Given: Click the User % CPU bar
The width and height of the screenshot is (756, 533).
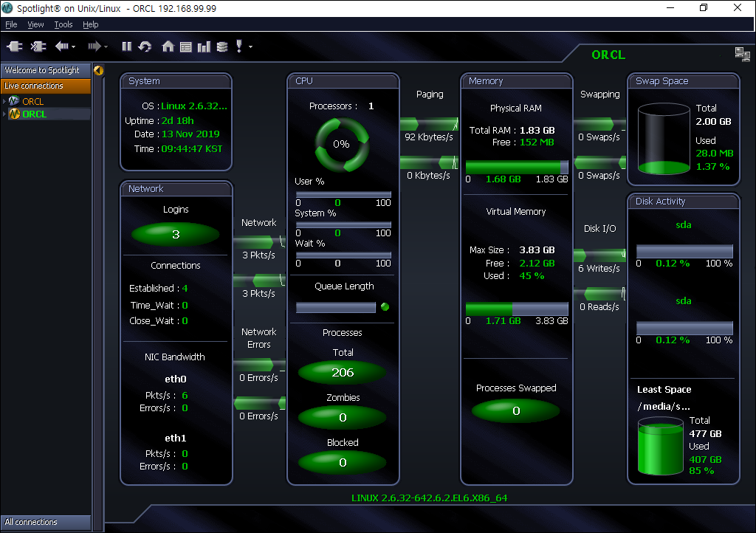Looking at the screenshot, I should coord(343,195).
